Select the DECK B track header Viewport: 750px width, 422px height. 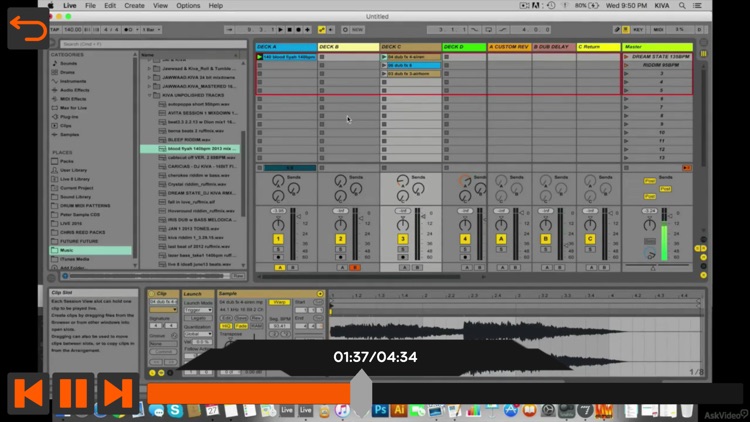348,47
